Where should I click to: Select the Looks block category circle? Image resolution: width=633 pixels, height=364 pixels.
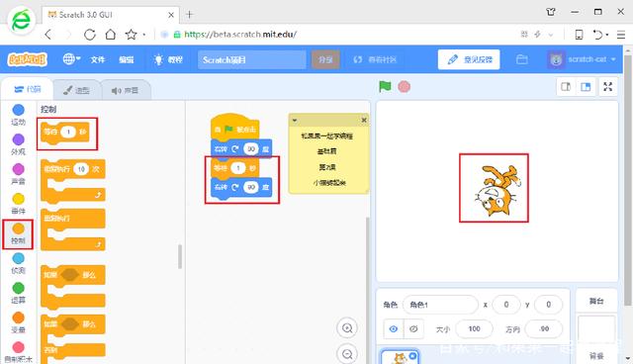tap(18, 139)
